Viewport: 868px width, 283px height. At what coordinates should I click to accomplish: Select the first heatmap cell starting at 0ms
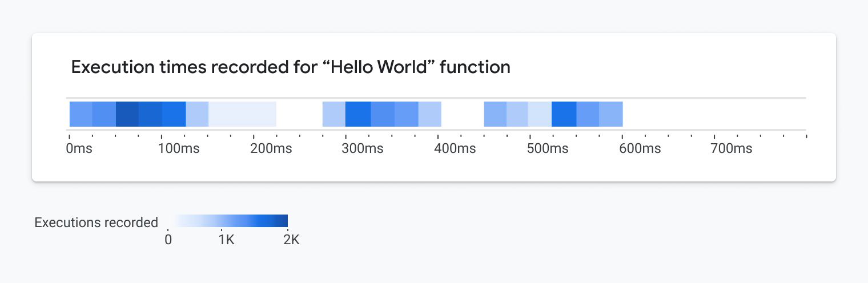[x=81, y=114]
